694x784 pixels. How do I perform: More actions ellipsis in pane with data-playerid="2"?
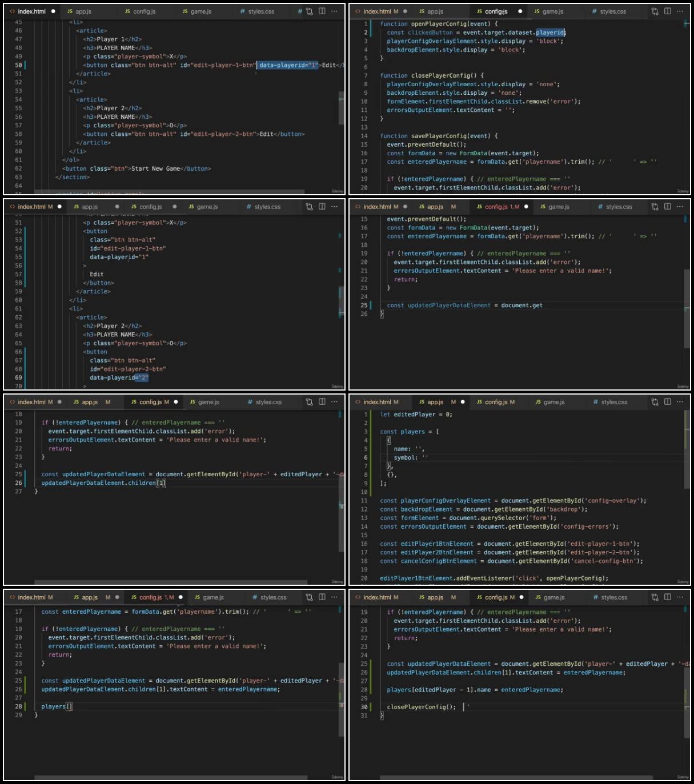(334, 207)
